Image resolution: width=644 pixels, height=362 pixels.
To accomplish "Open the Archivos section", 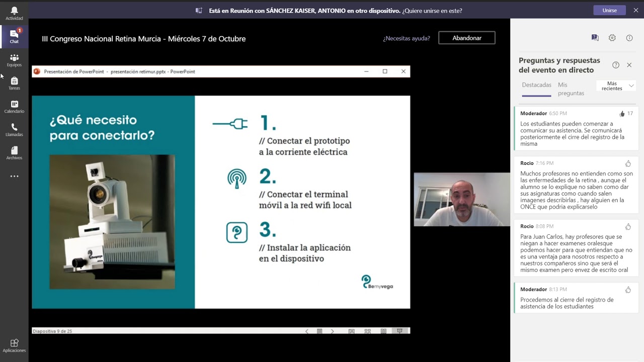I will coord(14,153).
